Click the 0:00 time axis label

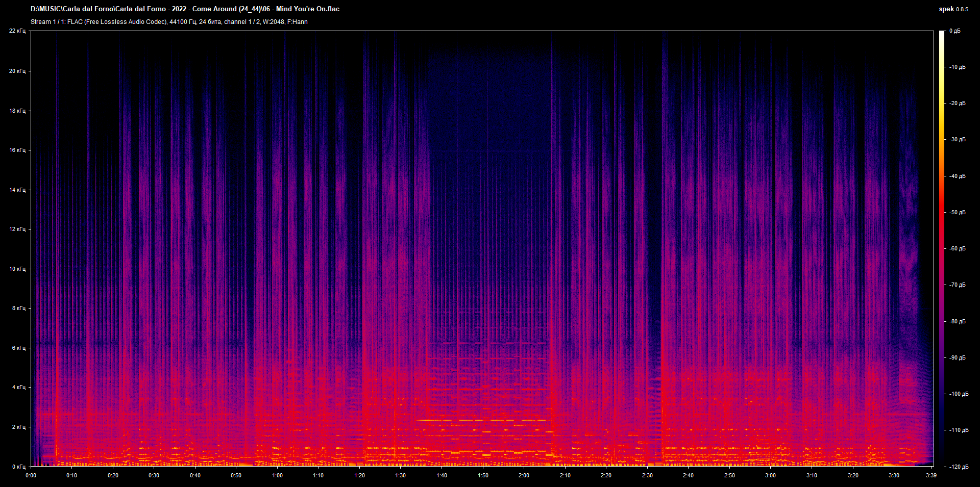(31, 475)
